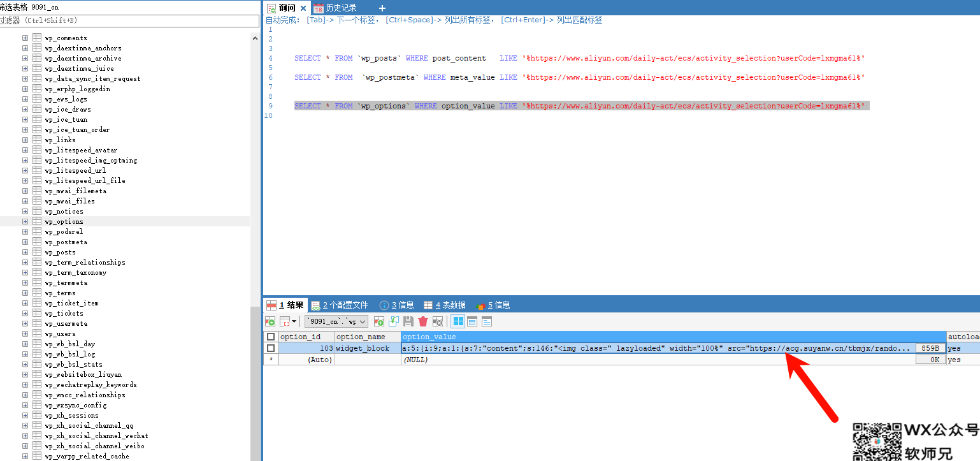Click the option_id cell showing 103
980x461 pixels.
pos(306,348)
